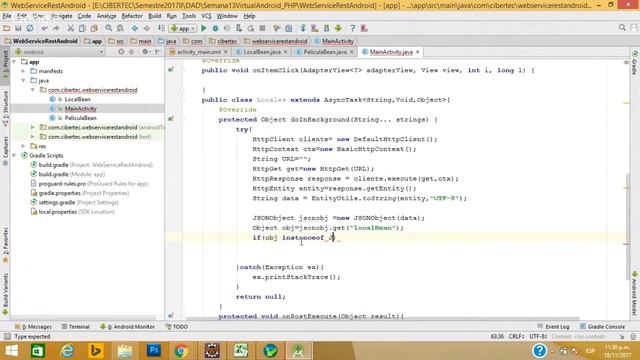Viewport: 640px width, 360px height.
Task: Open the Terminal tool window
Action: pos(76,327)
